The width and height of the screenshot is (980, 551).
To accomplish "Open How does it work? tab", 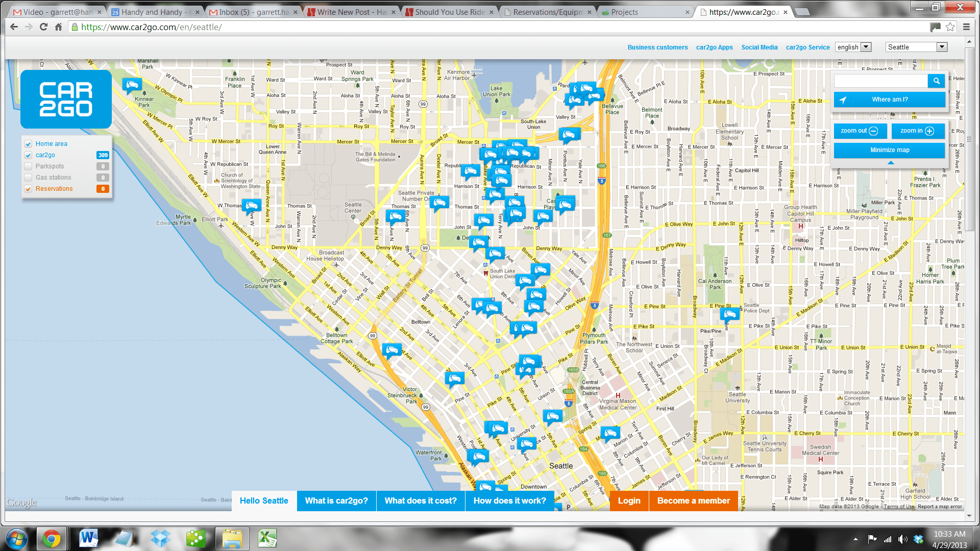I will click(x=509, y=500).
